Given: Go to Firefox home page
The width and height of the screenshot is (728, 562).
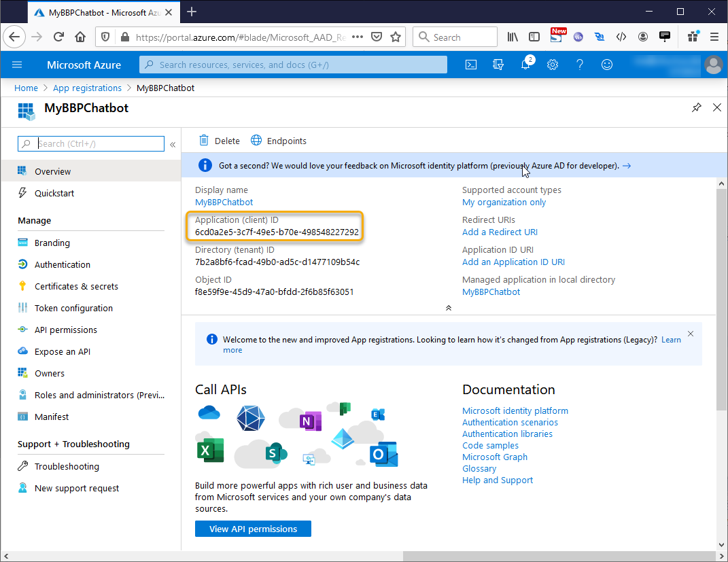Looking at the screenshot, I should coord(80,37).
